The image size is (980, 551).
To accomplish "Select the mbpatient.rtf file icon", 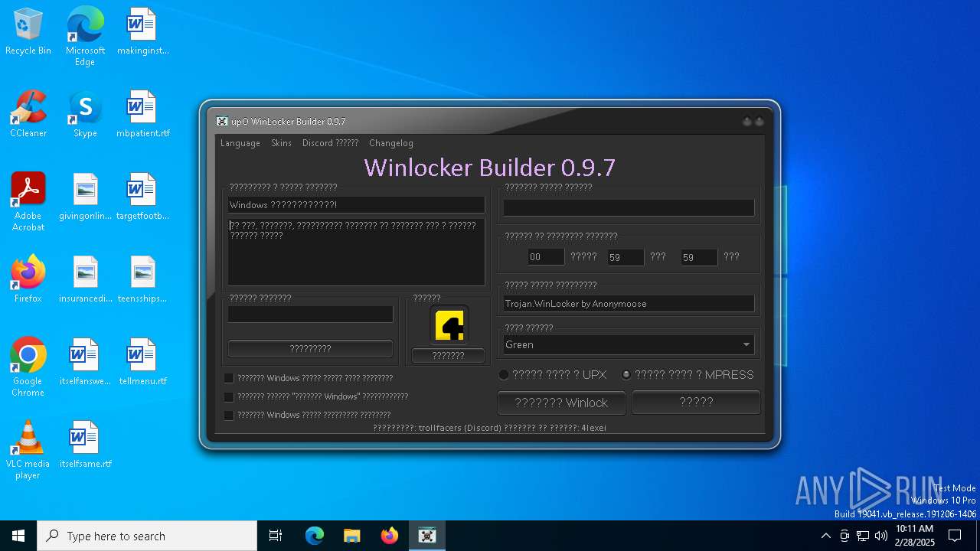I will coord(142,115).
